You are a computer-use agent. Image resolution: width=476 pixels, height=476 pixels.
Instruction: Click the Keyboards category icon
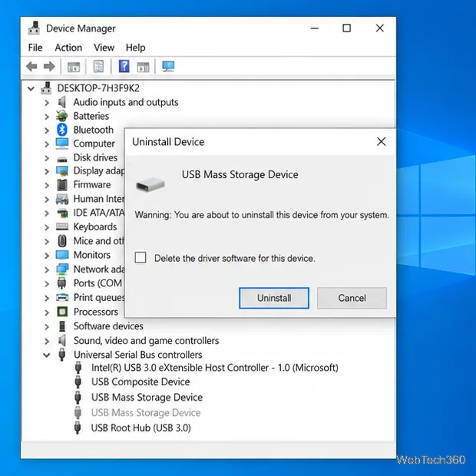pyautogui.click(x=62, y=226)
